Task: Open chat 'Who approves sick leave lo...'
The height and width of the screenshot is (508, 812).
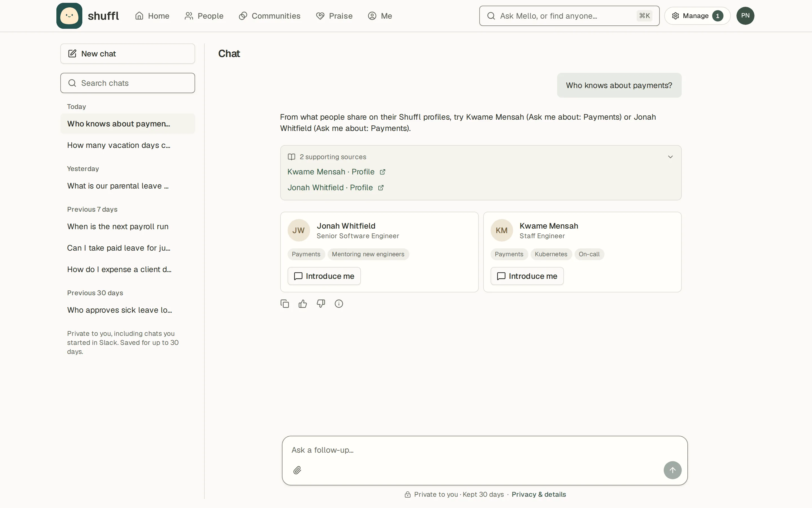Action: [x=127, y=310]
